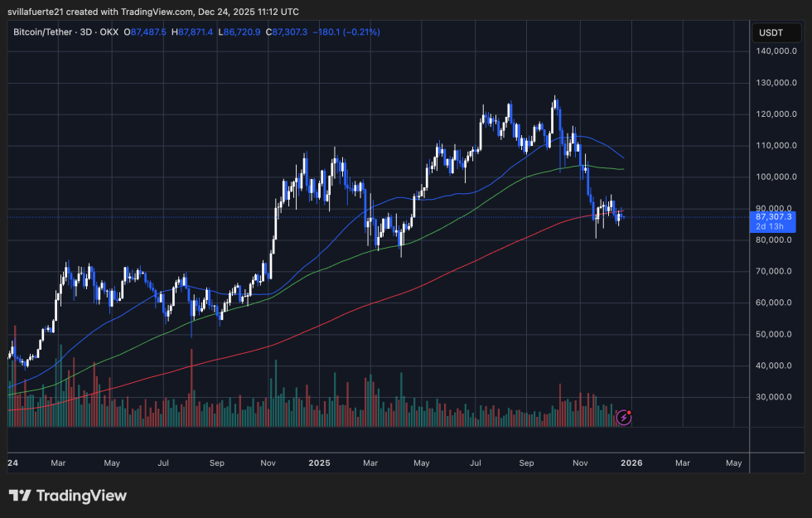
Task: Click the 2026 label on the time axis
Action: (631, 463)
